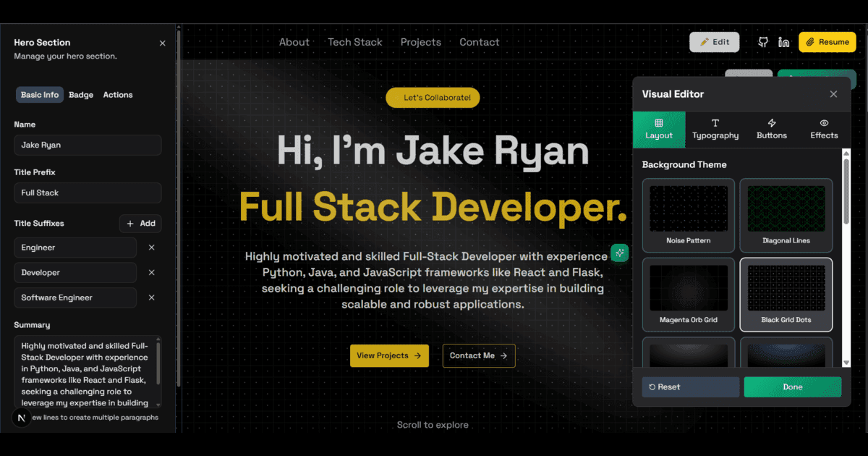Open the Contact navigation link
868x456 pixels.
tap(479, 42)
